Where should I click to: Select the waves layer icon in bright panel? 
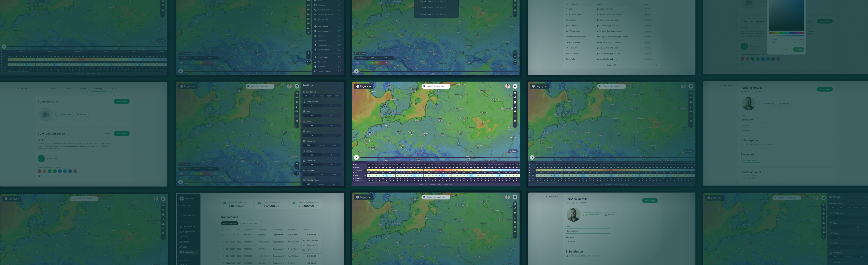[515, 116]
